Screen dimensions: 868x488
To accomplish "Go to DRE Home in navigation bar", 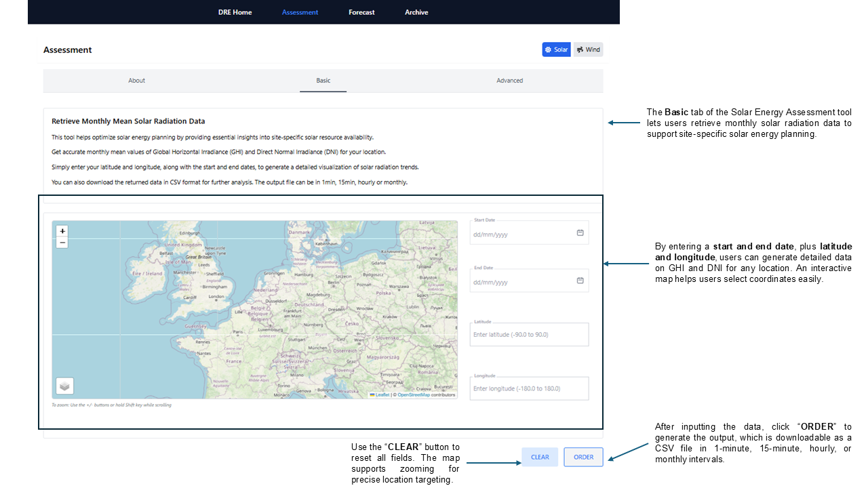I will pyautogui.click(x=235, y=12).
